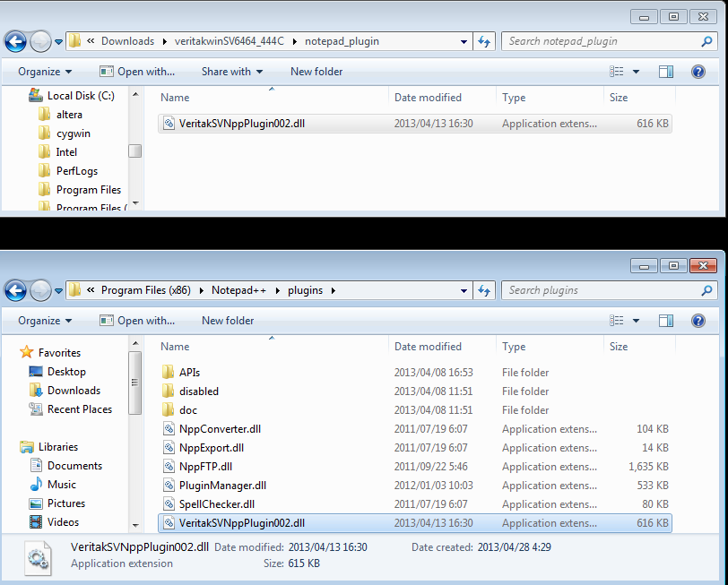Image resolution: width=728 pixels, height=585 pixels.
Task: Click New folder in plugins window
Action: pos(228,321)
